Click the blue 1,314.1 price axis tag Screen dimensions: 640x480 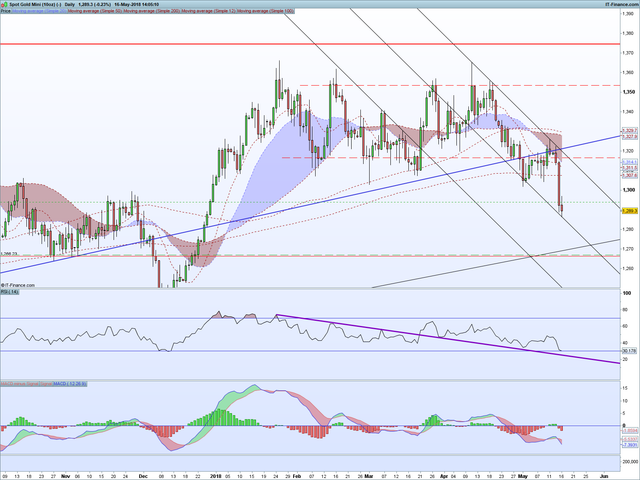(x=629, y=162)
